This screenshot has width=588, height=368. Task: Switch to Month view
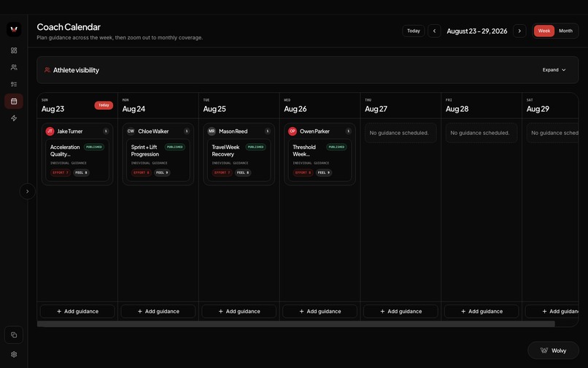tap(565, 31)
